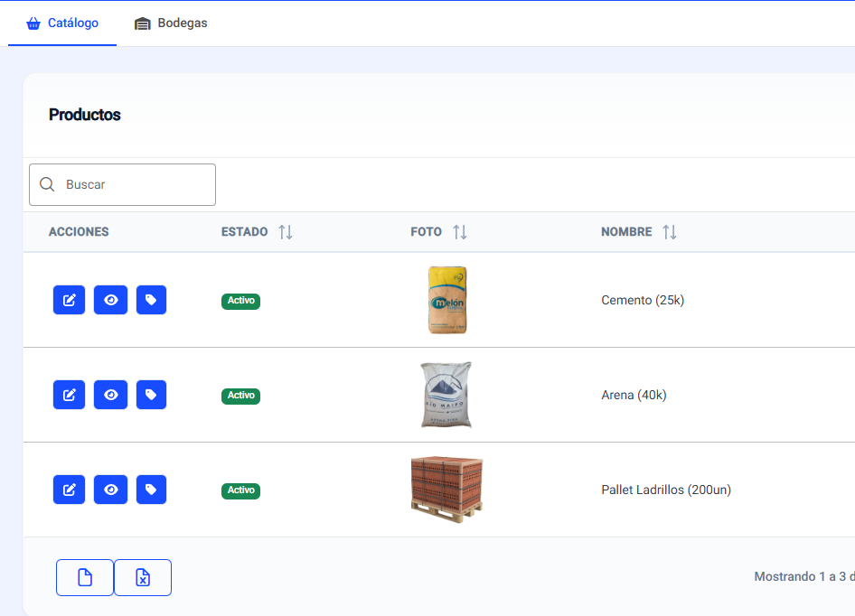
Task: Show details of Cemento (25k) with eye icon
Action: [110, 300]
